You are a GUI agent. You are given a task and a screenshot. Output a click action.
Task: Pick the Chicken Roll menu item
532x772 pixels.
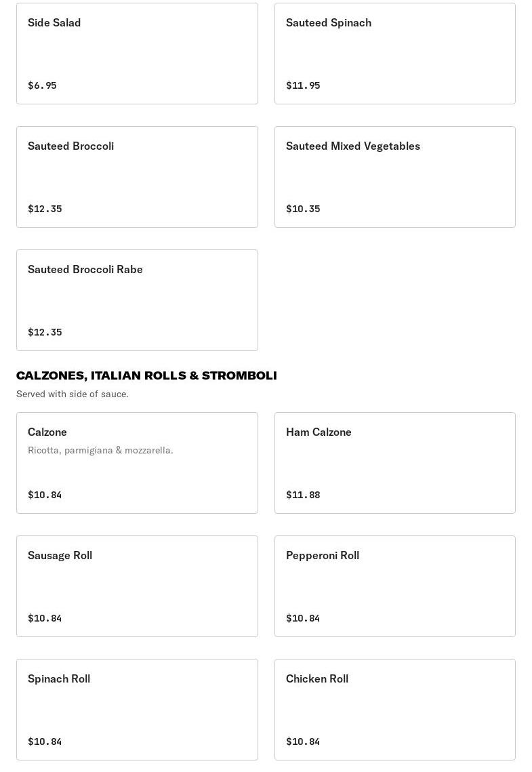(x=394, y=710)
